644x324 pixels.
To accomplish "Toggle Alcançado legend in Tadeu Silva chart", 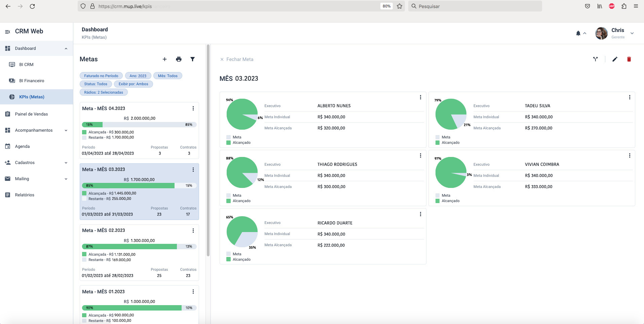I will click(448, 143).
